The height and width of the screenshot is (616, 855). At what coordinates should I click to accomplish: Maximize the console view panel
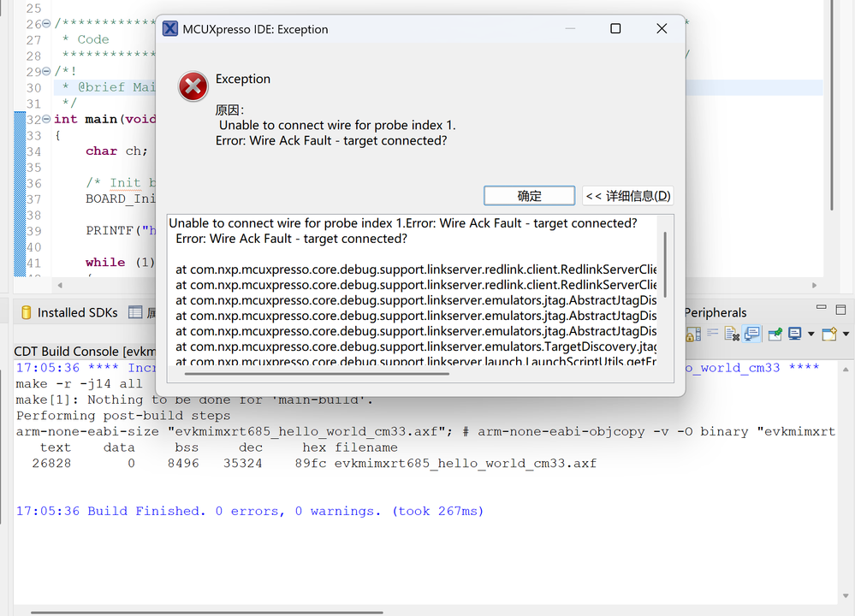pyautogui.click(x=840, y=310)
